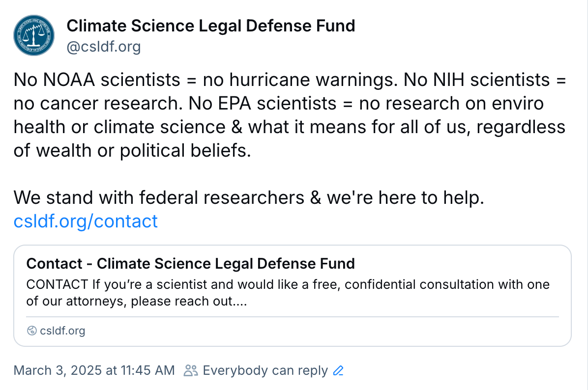The height and width of the screenshot is (390, 588).
Task: Open the "Climate Science Legal Defense Fund" profile name
Action: pyautogui.click(x=210, y=26)
